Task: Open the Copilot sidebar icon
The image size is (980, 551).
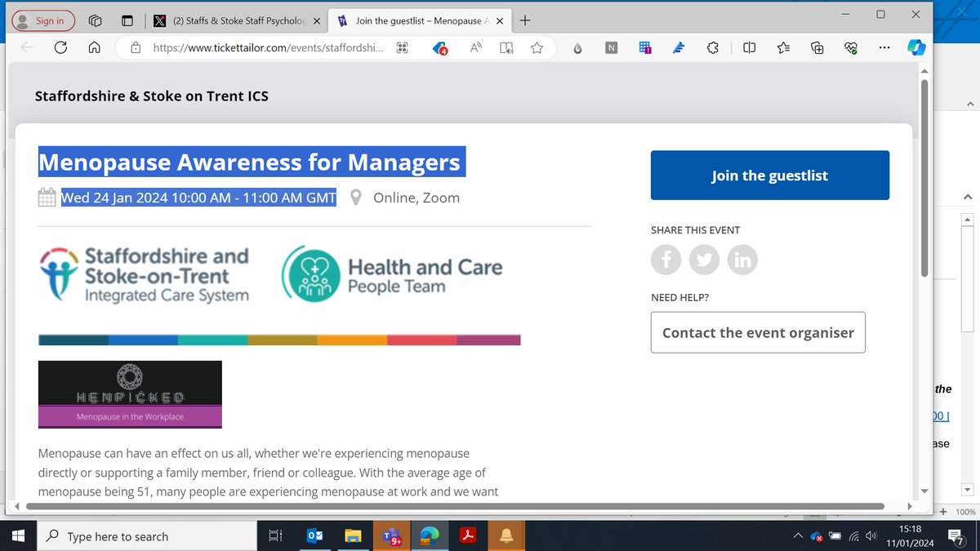Action: point(915,47)
